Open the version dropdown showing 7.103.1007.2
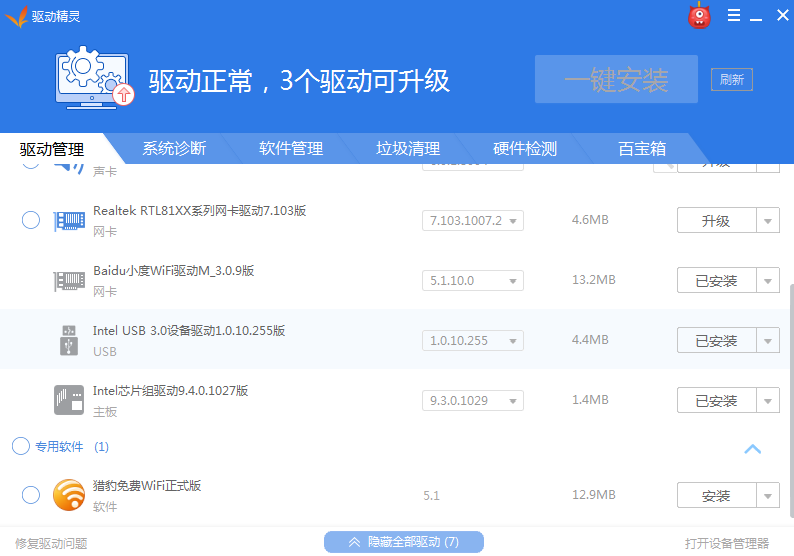The height and width of the screenshot is (556, 794). point(473,221)
